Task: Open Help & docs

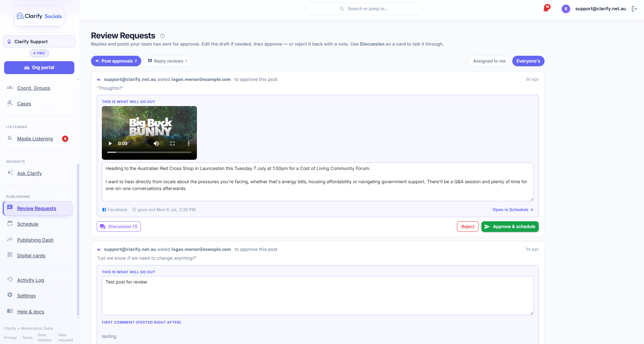Action: tap(31, 312)
